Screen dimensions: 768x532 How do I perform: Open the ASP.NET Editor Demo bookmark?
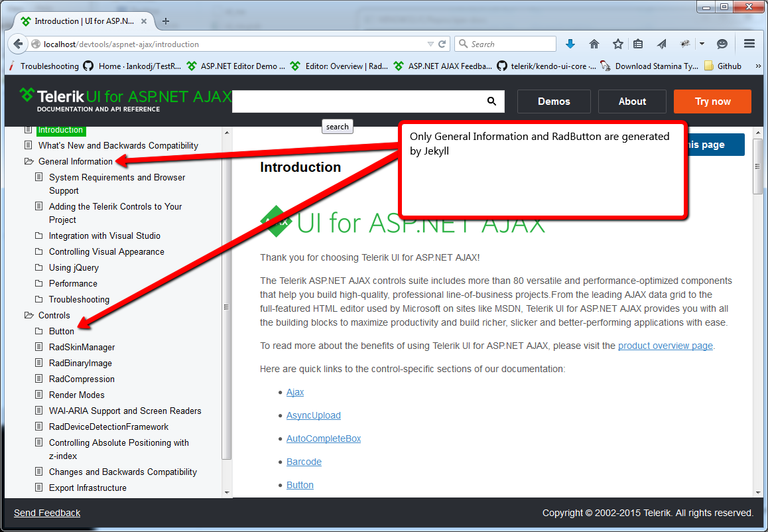tap(236, 66)
